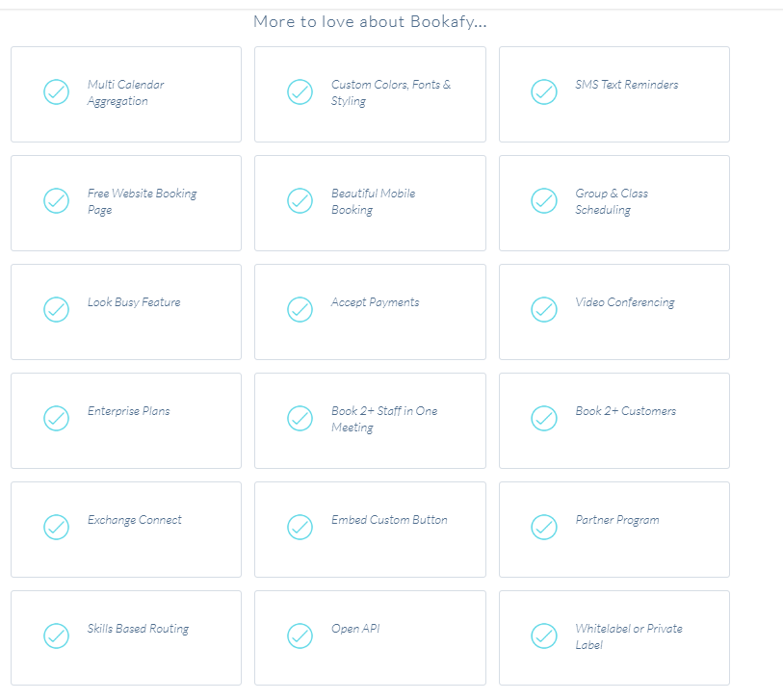This screenshot has height=700, width=783.
Task: Select the Partner Program checkmark icon
Action: tap(543, 528)
